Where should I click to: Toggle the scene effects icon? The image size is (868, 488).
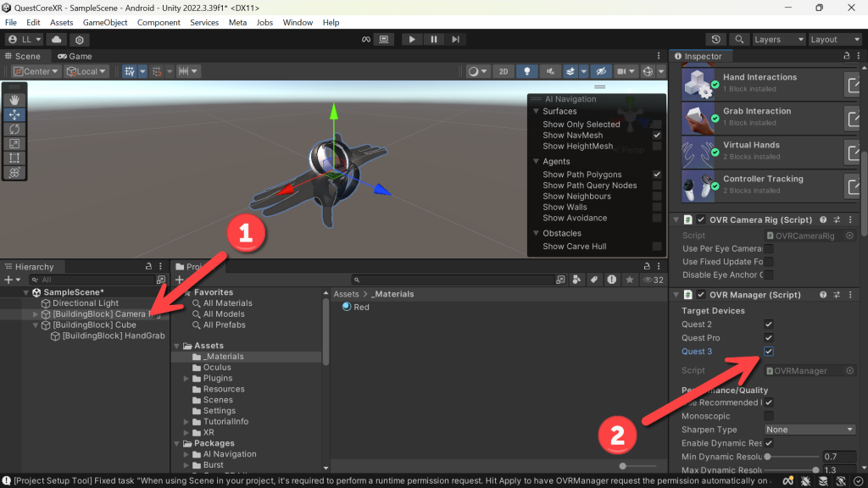pyautogui.click(x=570, y=71)
